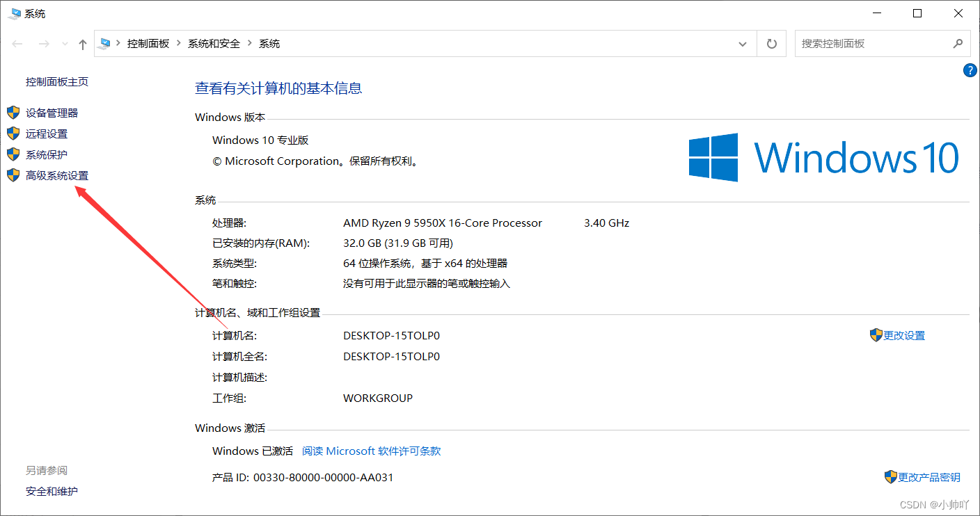Click the Microsoft Corporation copyright text
The height and width of the screenshot is (516, 980).
(315, 161)
